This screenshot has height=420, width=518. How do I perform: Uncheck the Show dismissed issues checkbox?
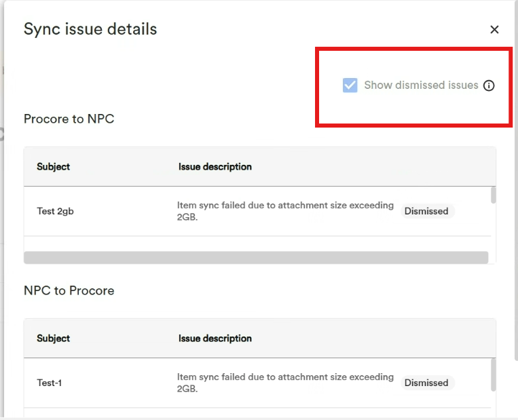coord(350,85)
